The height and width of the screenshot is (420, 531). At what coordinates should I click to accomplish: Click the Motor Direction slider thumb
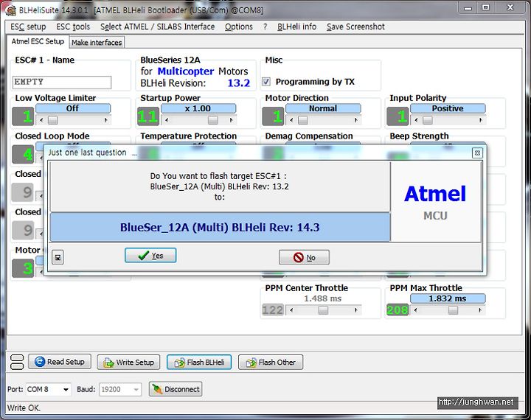(x=303, y=120)
